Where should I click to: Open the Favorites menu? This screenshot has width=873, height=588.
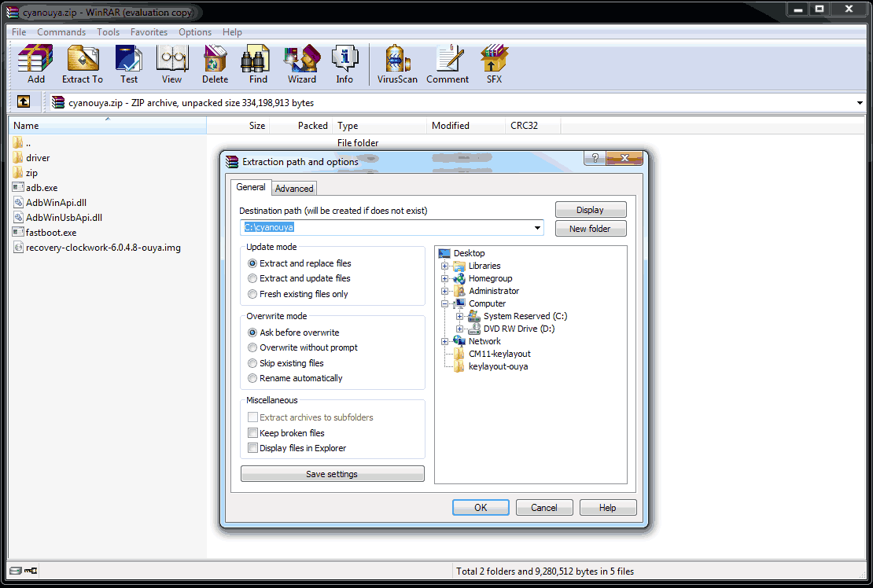(149, 32)
